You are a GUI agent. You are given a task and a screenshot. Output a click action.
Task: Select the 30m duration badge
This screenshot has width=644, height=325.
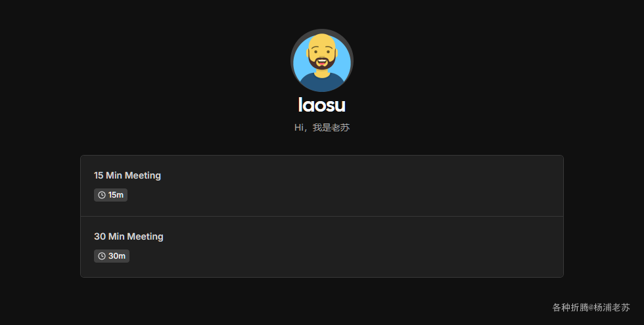(112, 256)
